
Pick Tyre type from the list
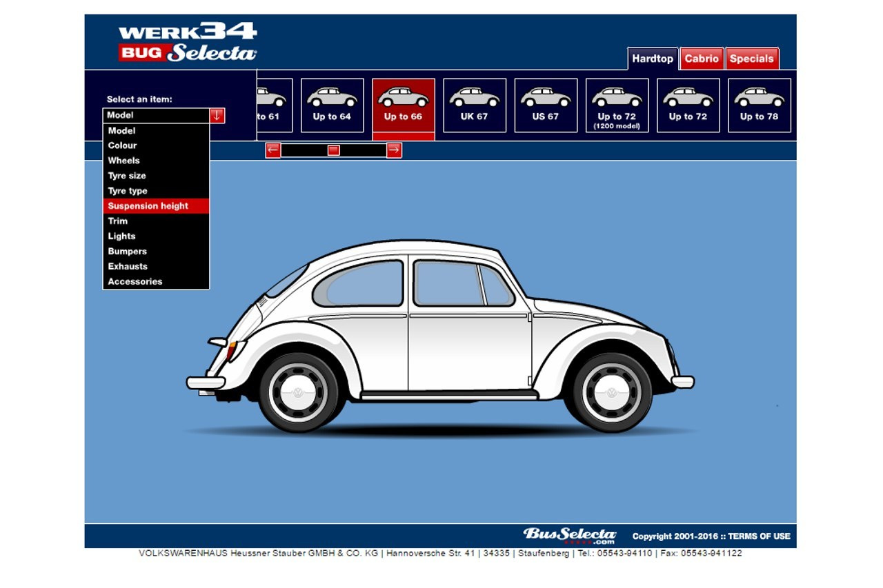click(x=156, y=191)
